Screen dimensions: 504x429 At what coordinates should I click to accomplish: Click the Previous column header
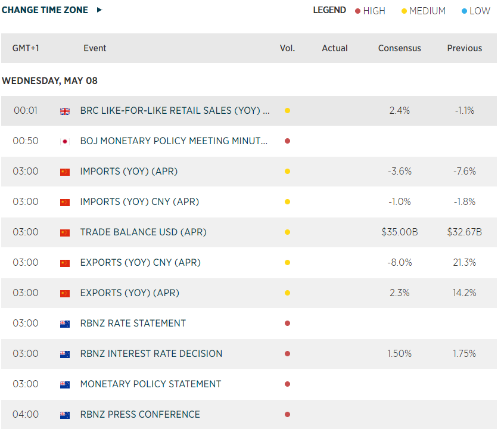[464, 48]
